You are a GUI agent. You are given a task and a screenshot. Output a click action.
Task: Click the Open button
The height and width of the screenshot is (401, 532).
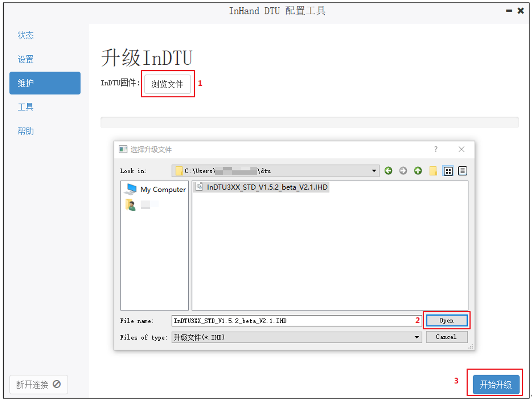tap(447, 321)
